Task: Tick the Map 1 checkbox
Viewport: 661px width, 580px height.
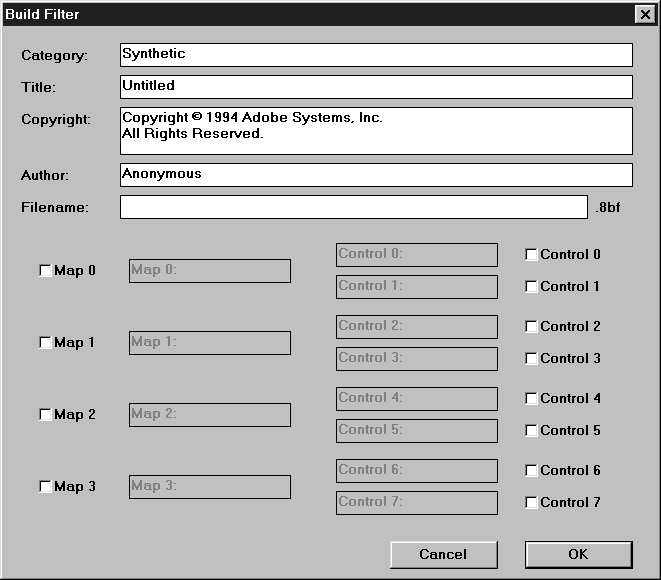Action: coord(45,343)
